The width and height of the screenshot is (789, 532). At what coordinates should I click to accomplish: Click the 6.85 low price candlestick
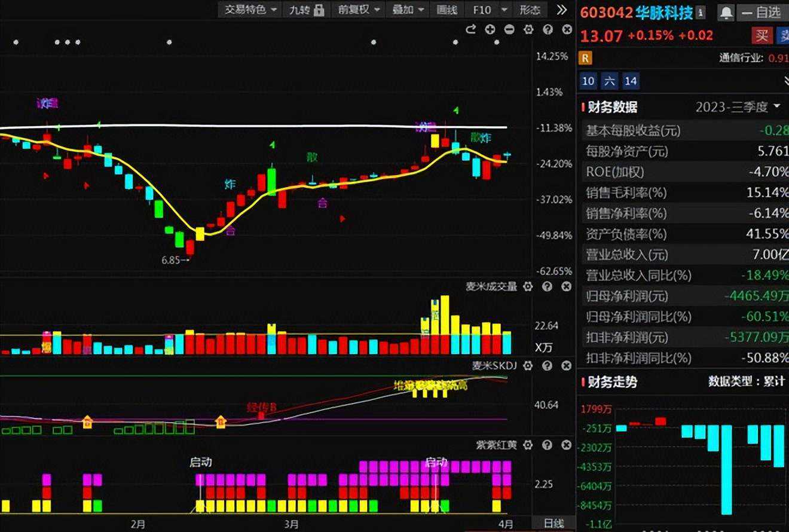click(x=190, y=246)
